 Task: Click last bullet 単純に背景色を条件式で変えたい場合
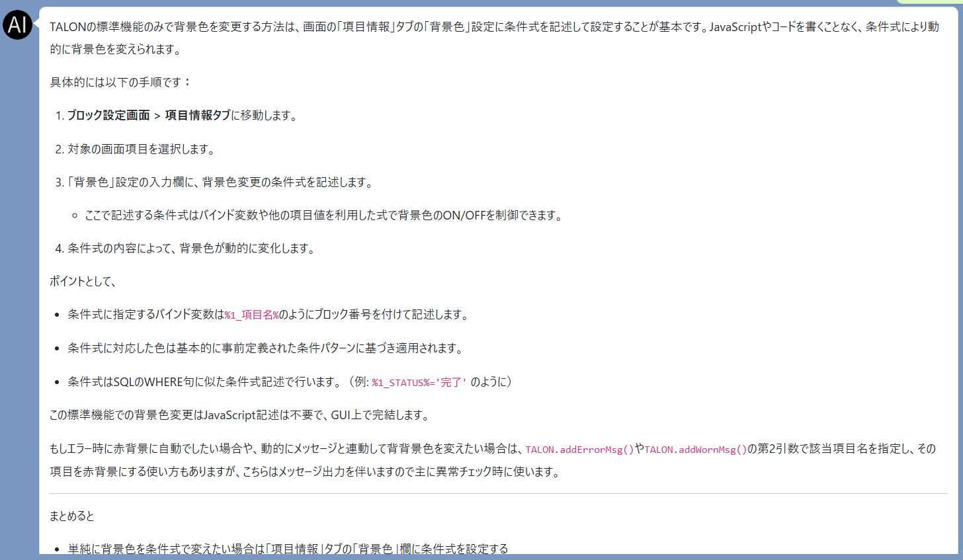pyautogui.click(x=288, y=549)
